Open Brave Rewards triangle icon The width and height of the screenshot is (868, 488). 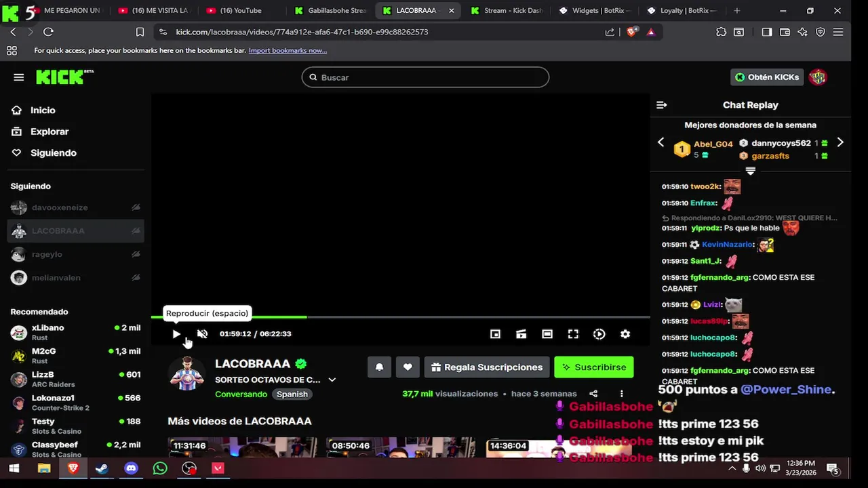point(651,32)
